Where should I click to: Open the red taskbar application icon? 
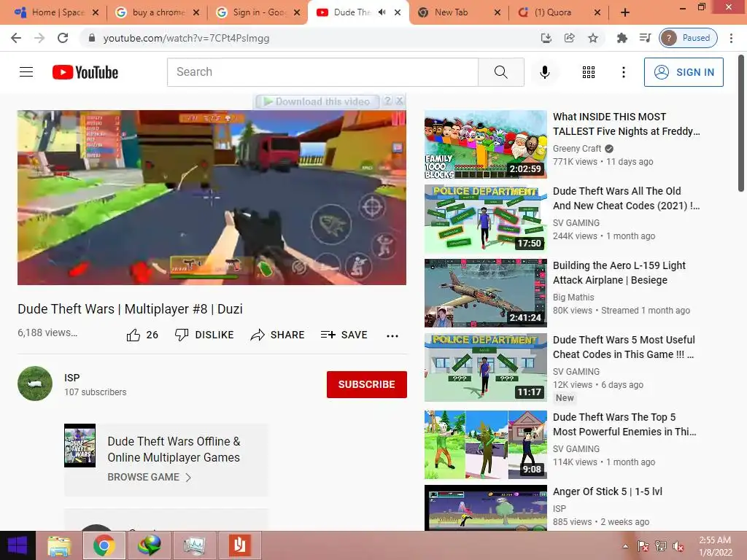239,545
